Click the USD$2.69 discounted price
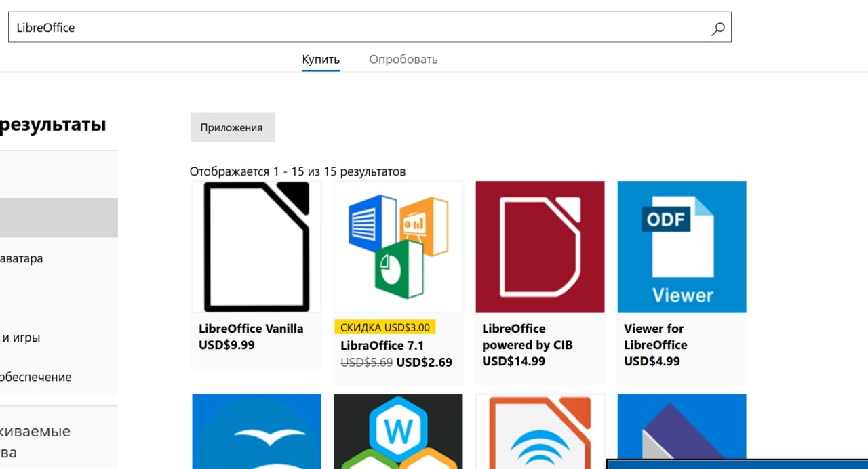Image resolution: width=868 pixels, height=469 pixels. (425, 362)
